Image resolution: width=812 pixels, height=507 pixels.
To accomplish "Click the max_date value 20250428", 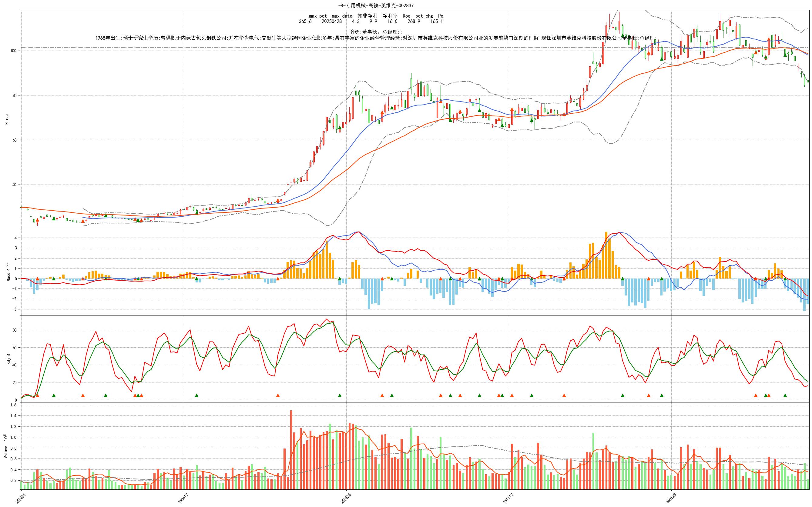I will coord(331,22).
